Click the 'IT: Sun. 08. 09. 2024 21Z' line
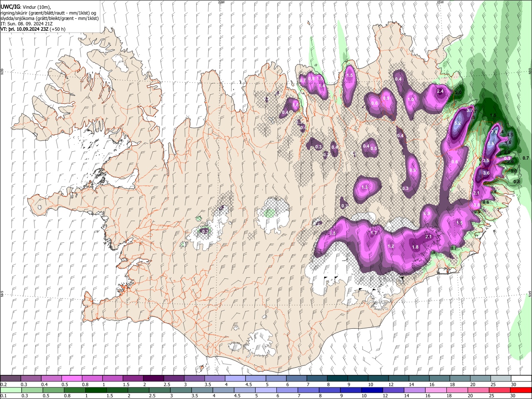The image size is (532, 399). click(x=27, y=24)
